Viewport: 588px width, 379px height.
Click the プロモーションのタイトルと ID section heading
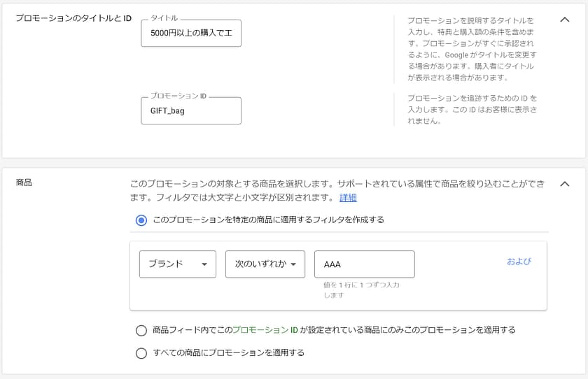(x=73, y=18)
